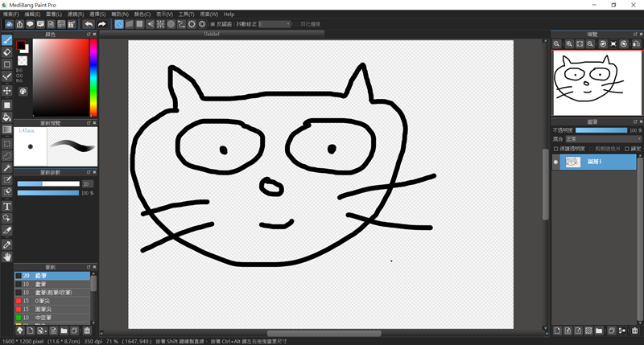644x345 pixels.
Task: Activate the Hand pan tool
Action: pos(7,257)
